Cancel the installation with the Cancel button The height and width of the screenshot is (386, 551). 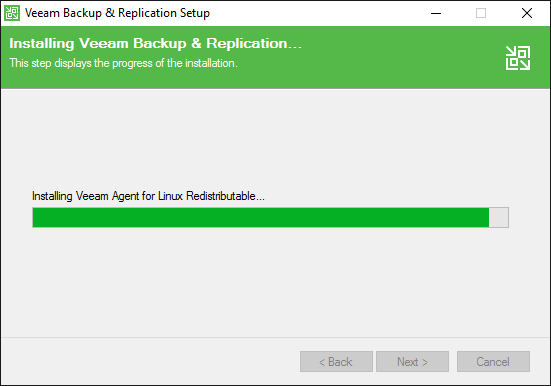click(x=493, y=361)
